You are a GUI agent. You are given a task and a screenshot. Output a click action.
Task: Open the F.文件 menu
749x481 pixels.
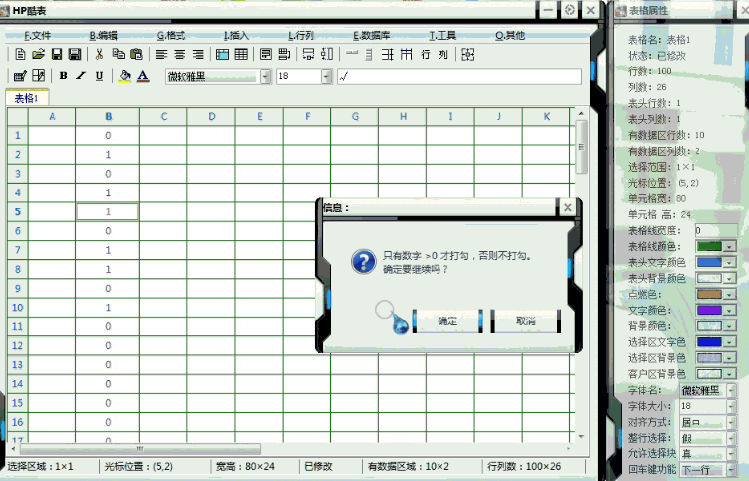click(x=37, y=35)
